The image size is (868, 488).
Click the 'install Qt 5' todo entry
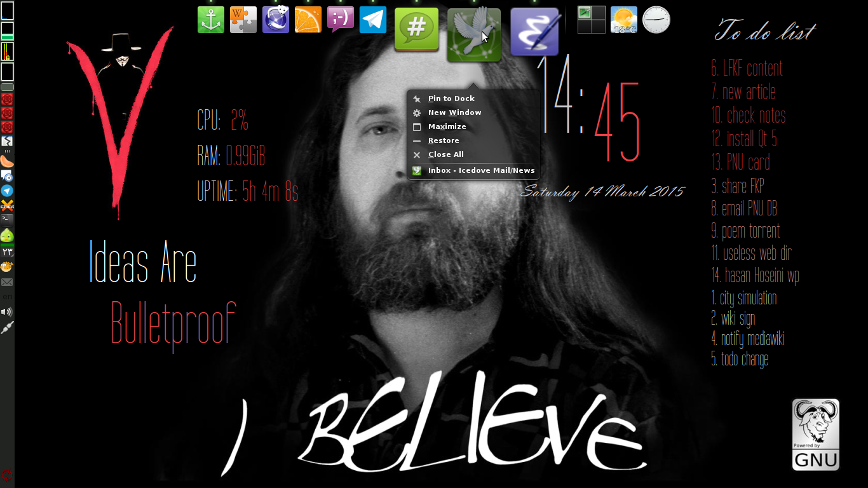tap(743, 139)
